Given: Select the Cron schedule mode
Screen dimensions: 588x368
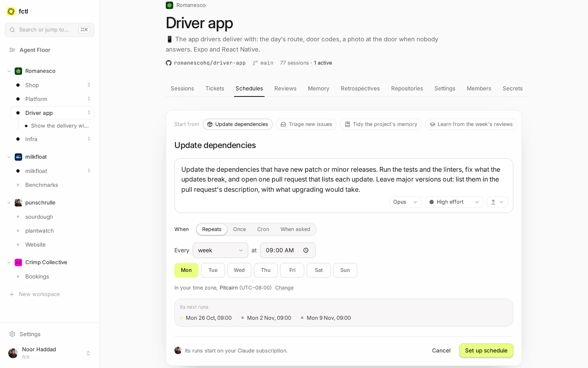Looking at the screenshot, I should pyautogui.click(x=263, y=229).
